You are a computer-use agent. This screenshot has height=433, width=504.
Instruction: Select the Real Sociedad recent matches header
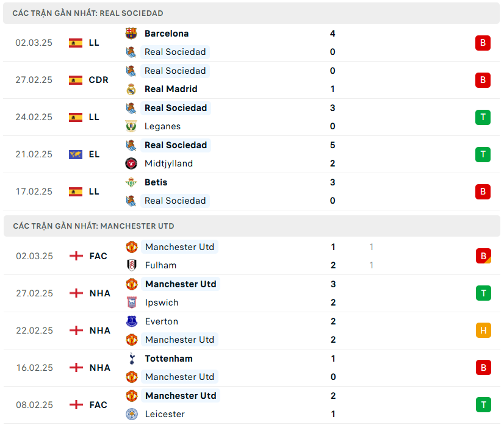click(88, 13)
